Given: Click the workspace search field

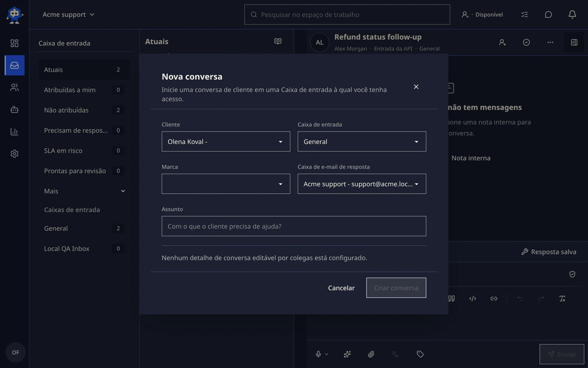Looking at the screenshot, I should click(347, 15).
